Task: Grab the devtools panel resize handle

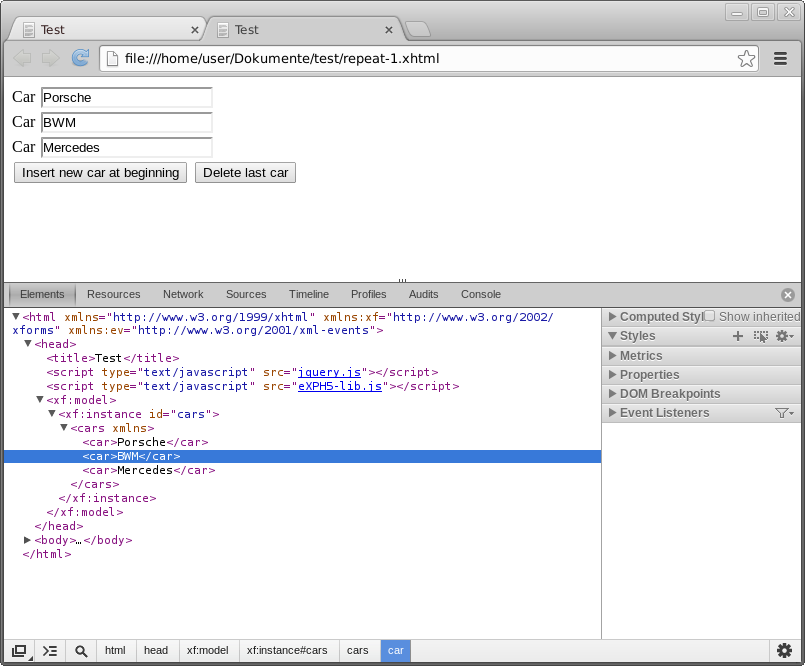Action: (x=402, y=281)
